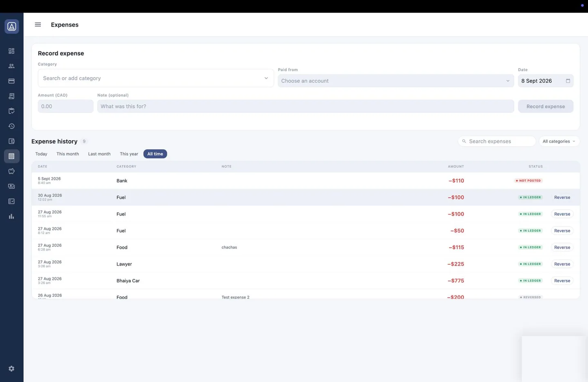Click the Bank category in first row
The height and width of the screenshot is (382, 588).
click(122, 181)
